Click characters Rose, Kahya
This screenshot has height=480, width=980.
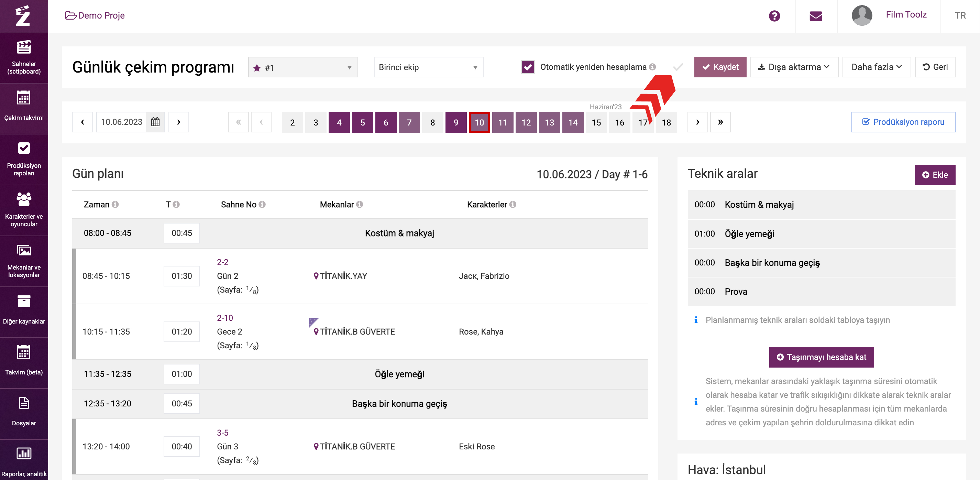click(481, 331)
